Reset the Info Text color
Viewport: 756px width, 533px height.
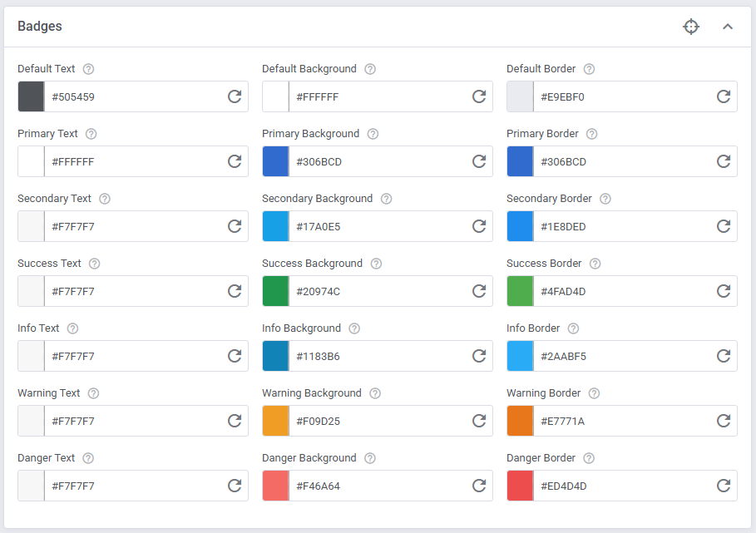235,356
